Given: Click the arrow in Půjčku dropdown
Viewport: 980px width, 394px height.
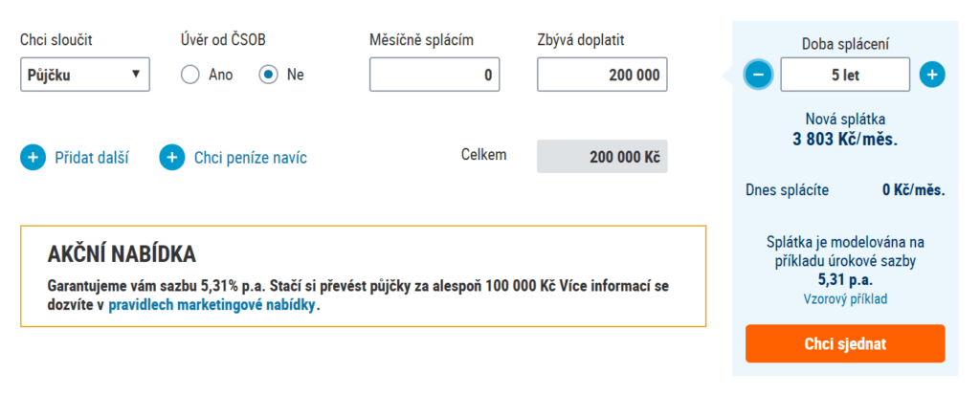Looking at the screenshot, I should tap(136, 75).
